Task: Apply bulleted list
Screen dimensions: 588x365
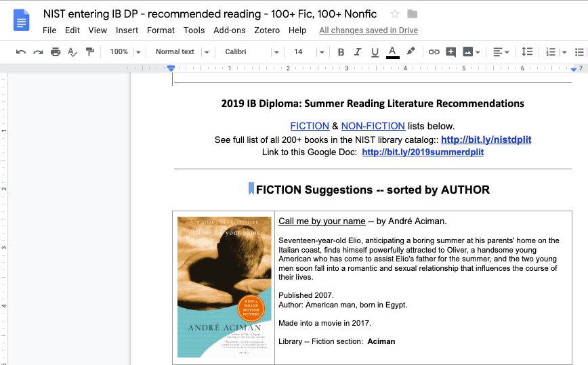Action: click(579, 52)
